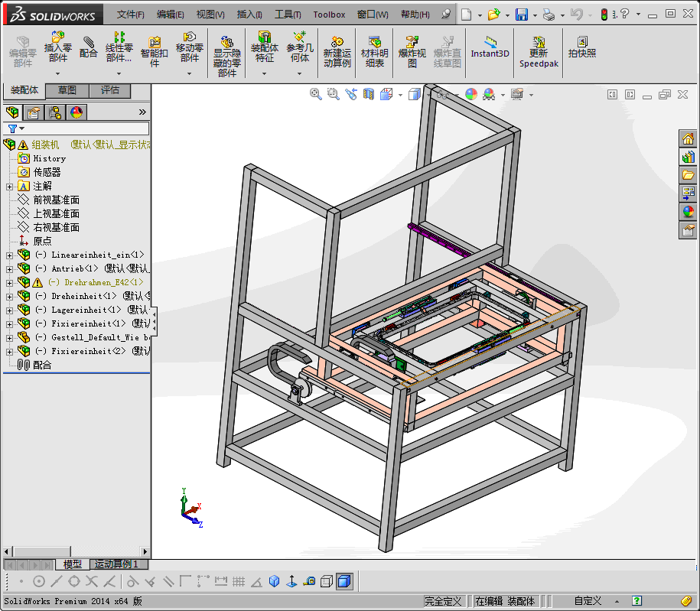Open Bill of Materials (材料明细表)
This screenshot has width=700, height=611.
pos(375,52)
